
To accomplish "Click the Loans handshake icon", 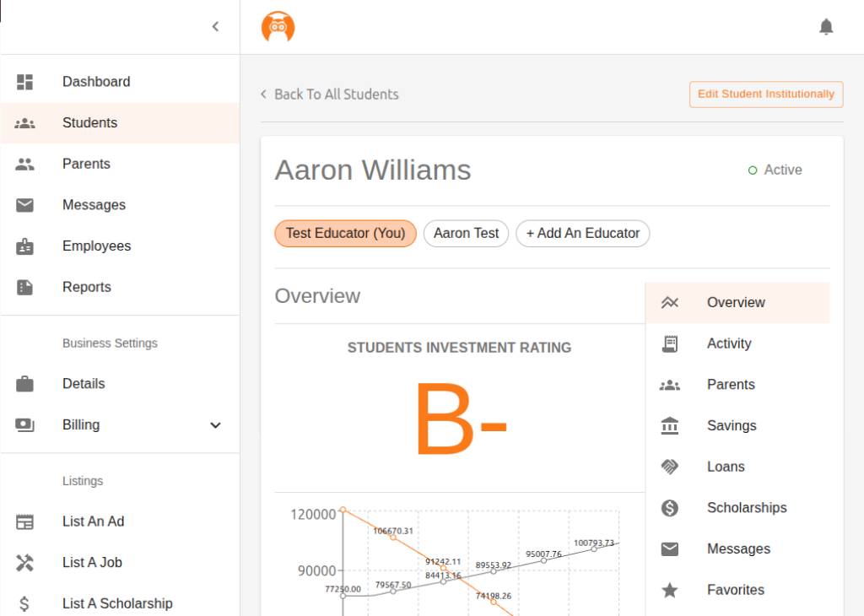I will coord(670,467).
